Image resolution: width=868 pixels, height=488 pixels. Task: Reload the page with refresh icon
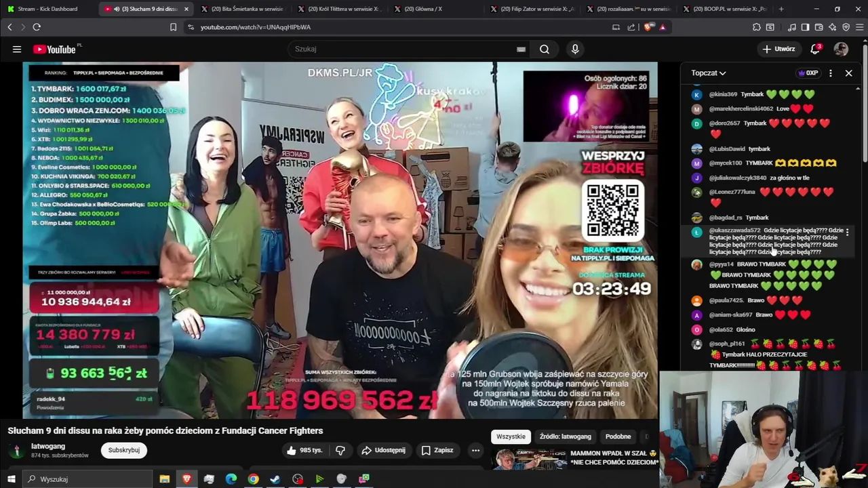click(x=37, y=27)
